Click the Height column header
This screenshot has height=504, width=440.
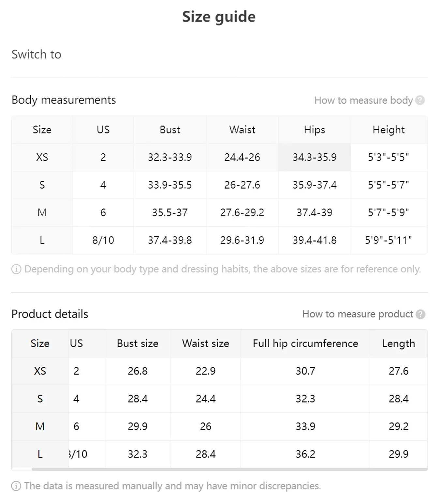[x=389, y=130]
